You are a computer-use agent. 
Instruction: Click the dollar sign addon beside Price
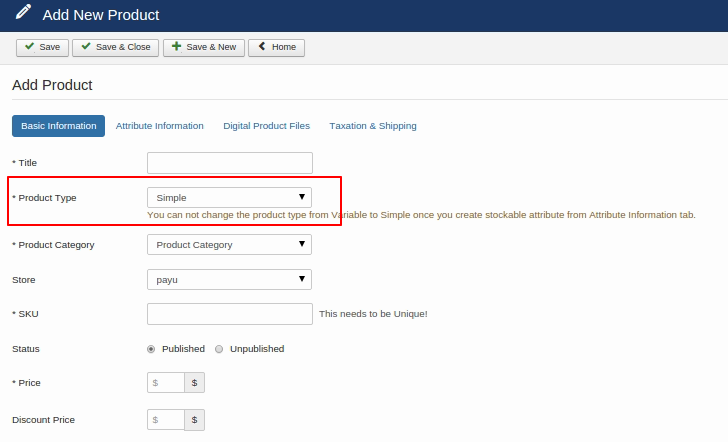click(194, 383)
